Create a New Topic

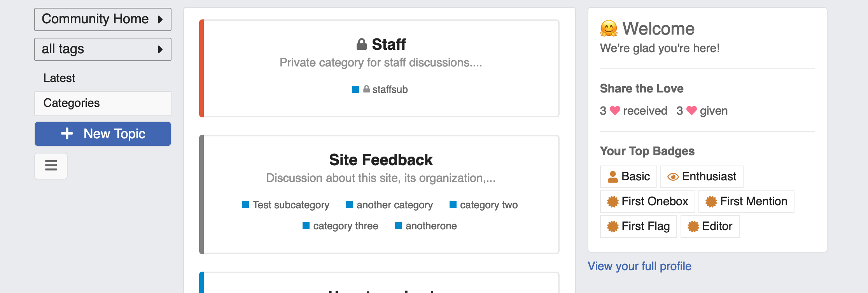click(103, 134)
